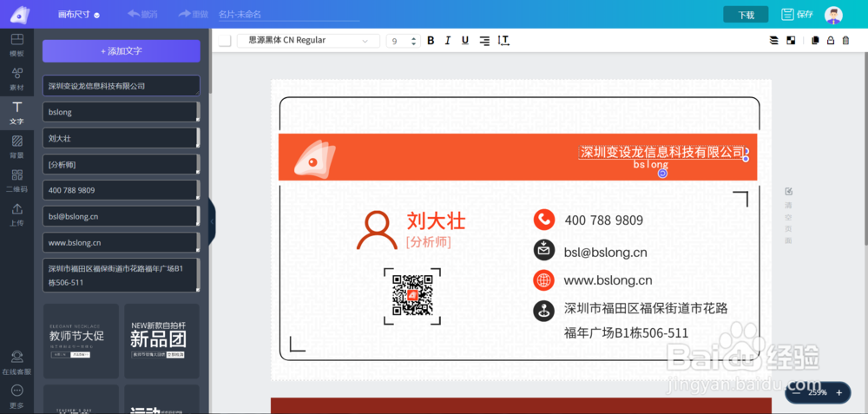Select the person outline icon on the card
Screen dimensions: 868x414
(x=377, y=230)
